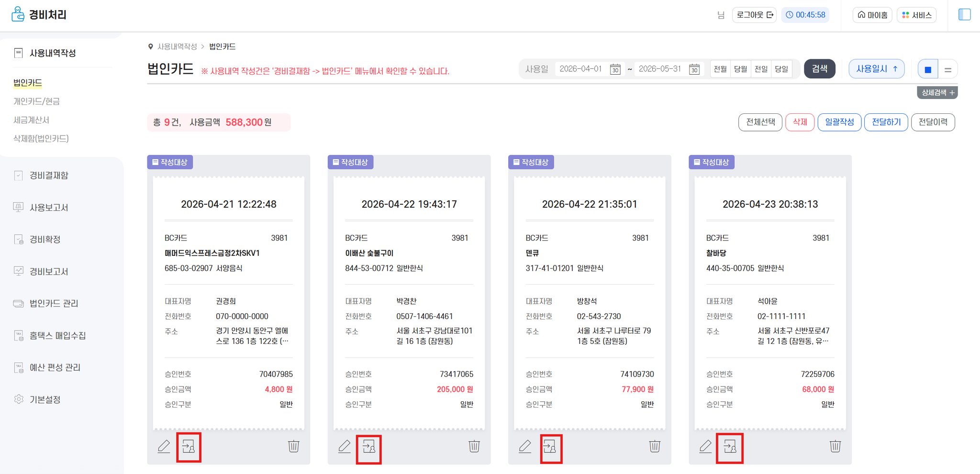Delete the 찰바당 receipt with its trash icon
980x474 pixels.
pos(835,446)
